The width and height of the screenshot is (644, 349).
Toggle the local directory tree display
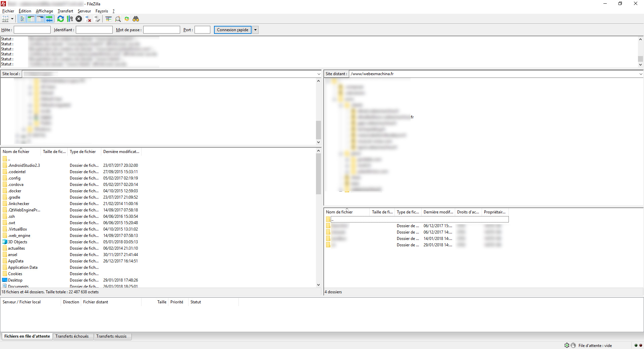tap(31, 19)
